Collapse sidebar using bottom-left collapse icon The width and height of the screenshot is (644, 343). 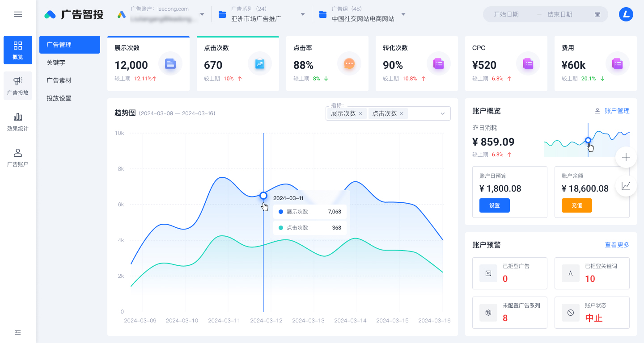point(18,332)
